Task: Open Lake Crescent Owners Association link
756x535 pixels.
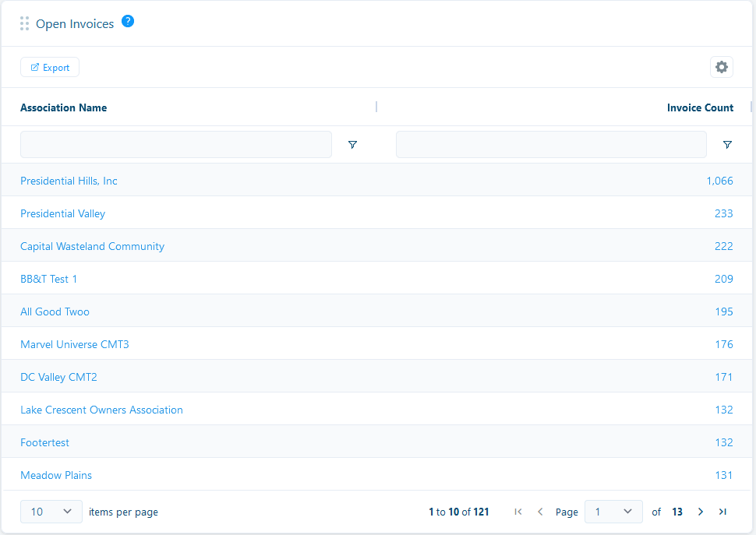Action: pyautogui.click(x=101, y=410)
